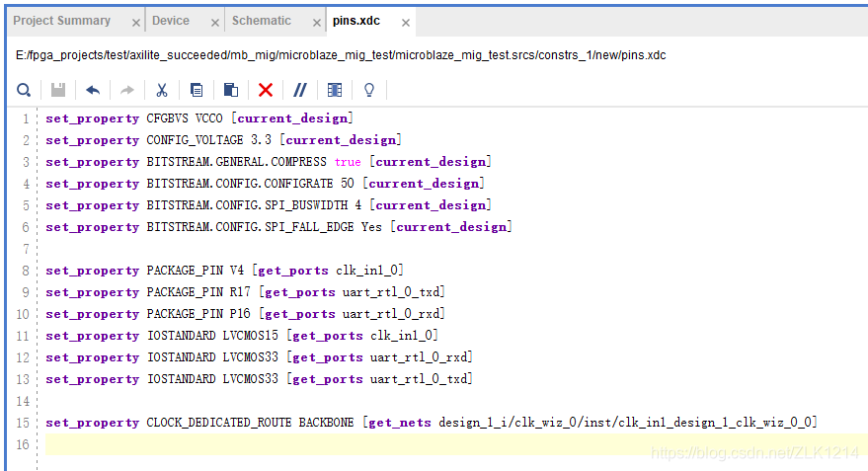868x471 pixels.
Task: Delete selection with red X icon
Action: tap(266, 90)
